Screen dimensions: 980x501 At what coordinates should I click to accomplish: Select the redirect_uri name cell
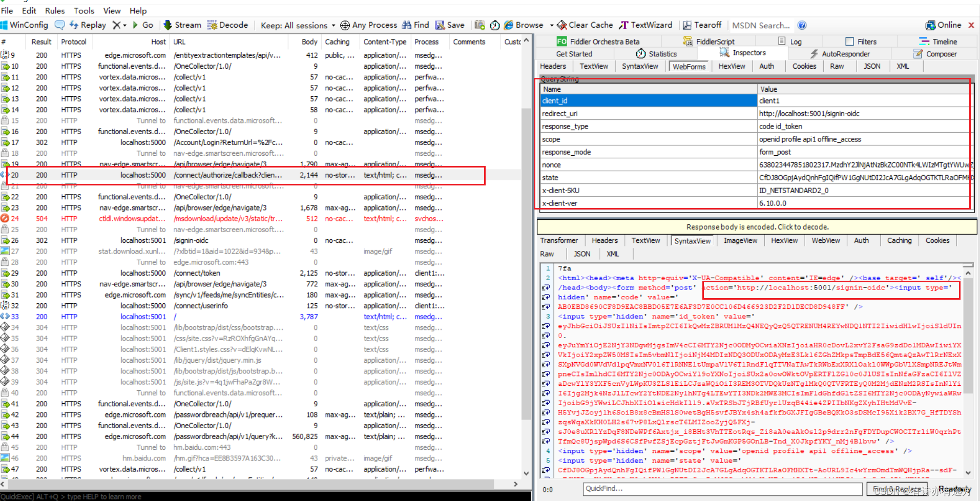pos(649,114)
